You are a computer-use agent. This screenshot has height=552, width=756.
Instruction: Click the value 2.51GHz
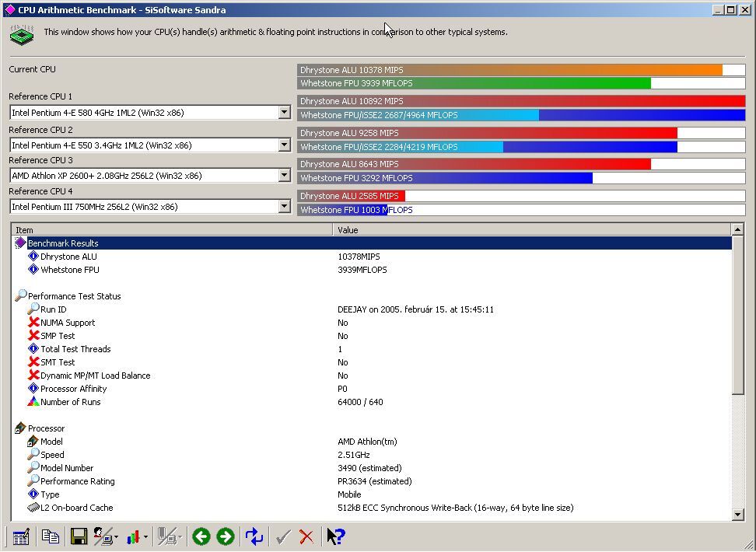pyautogui.click(x=354, y=455)
